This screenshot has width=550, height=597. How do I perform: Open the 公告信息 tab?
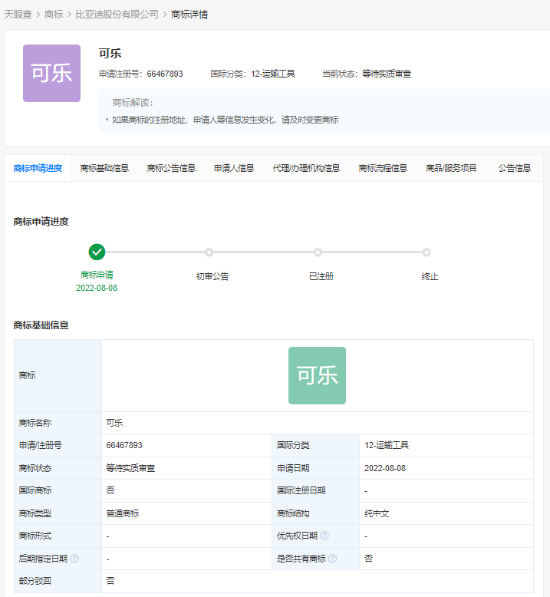click(x=515, y=168)
